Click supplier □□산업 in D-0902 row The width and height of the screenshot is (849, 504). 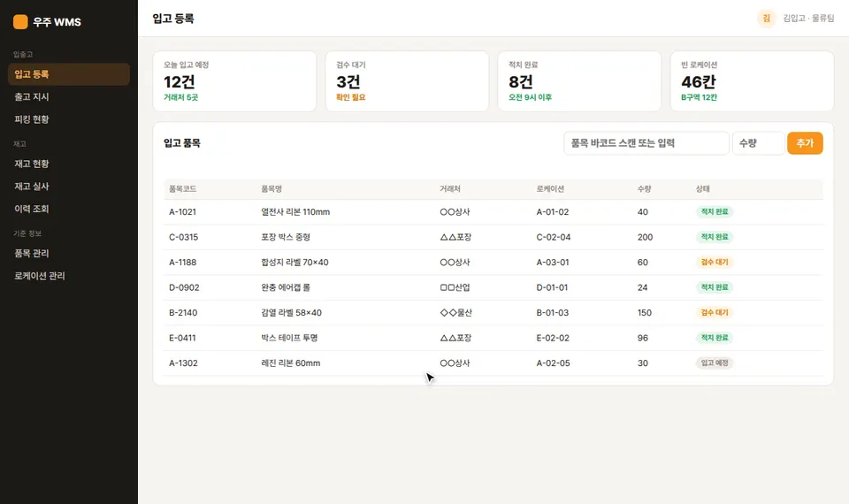455,287
